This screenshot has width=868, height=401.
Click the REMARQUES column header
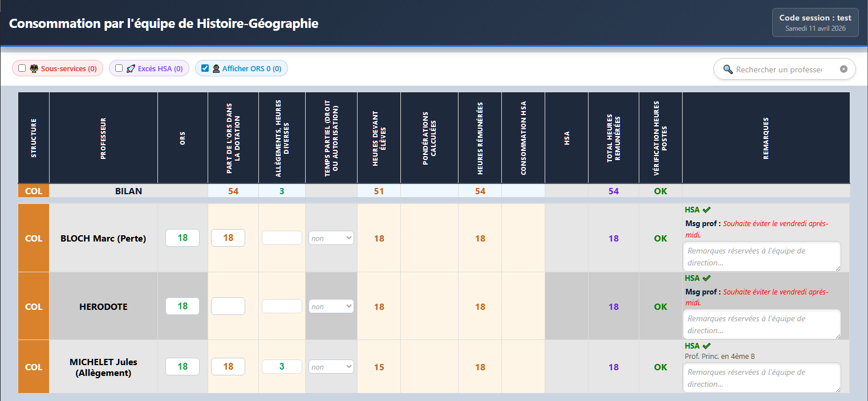(x=766, y=138)
